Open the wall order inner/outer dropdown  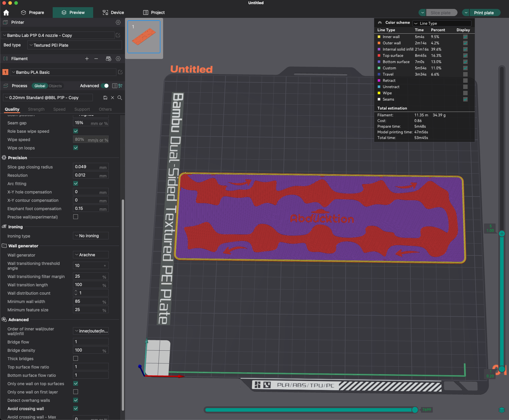point(91,331)
